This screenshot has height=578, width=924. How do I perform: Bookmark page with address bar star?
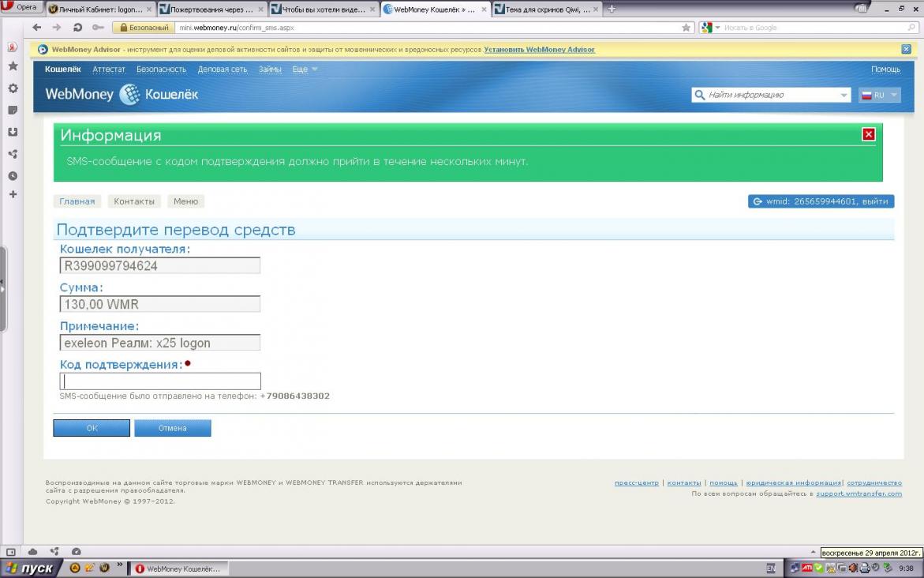coord(686,28)
